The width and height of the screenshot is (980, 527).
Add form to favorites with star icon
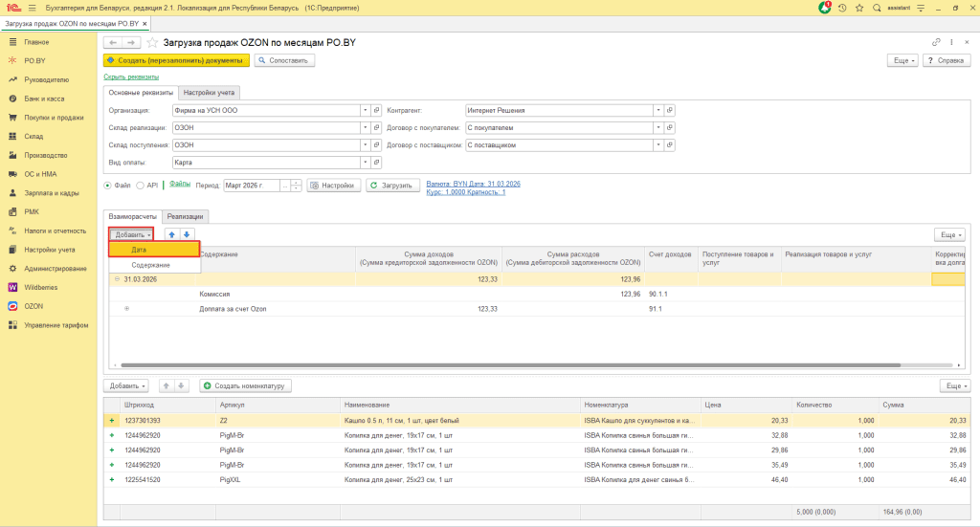[152, 42]
